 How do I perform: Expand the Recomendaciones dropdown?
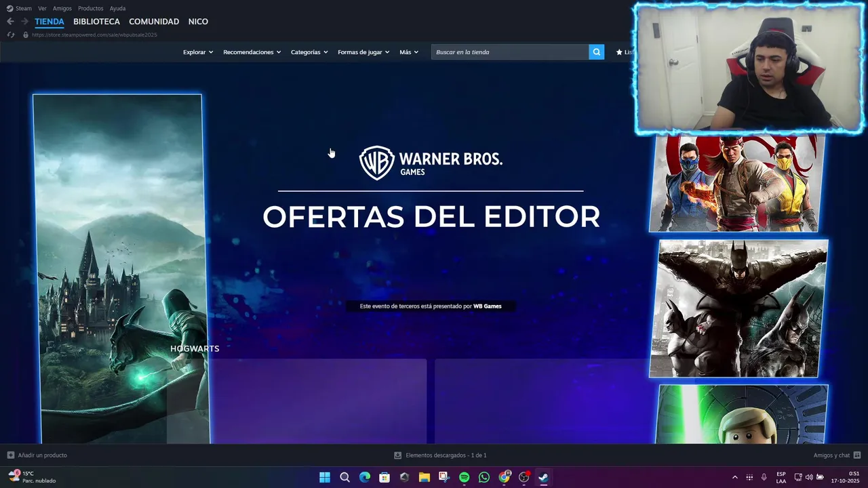[x=252, y=52]
